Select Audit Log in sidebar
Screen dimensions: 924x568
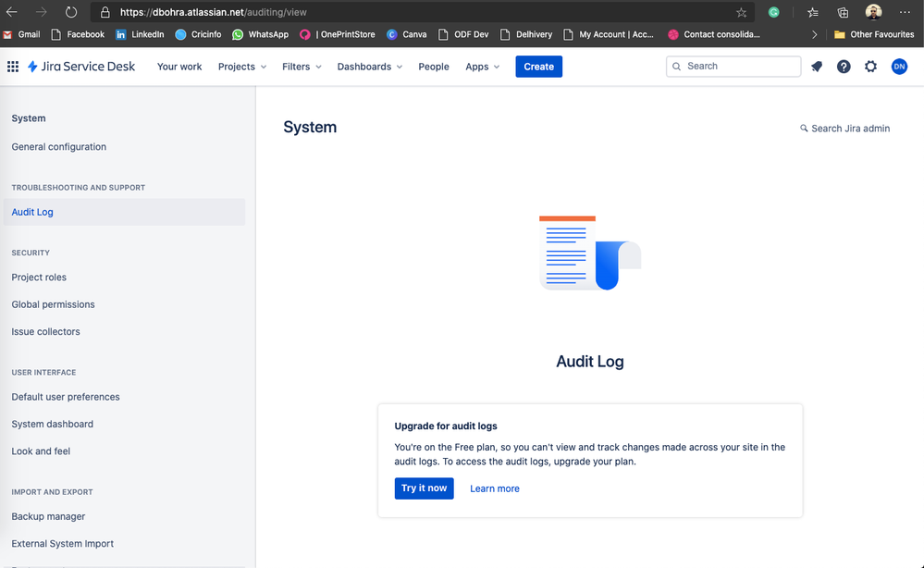124,212
